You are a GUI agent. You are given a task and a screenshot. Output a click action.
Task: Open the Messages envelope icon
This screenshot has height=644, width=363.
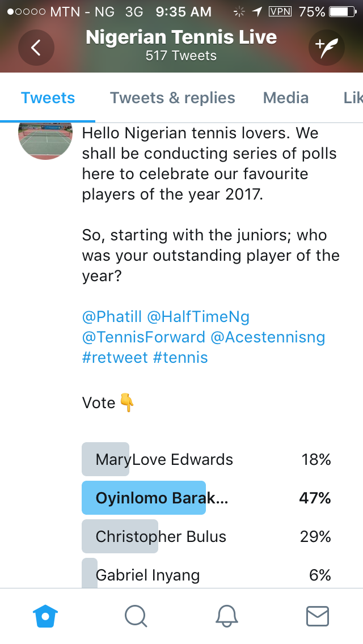pos(318,616)
